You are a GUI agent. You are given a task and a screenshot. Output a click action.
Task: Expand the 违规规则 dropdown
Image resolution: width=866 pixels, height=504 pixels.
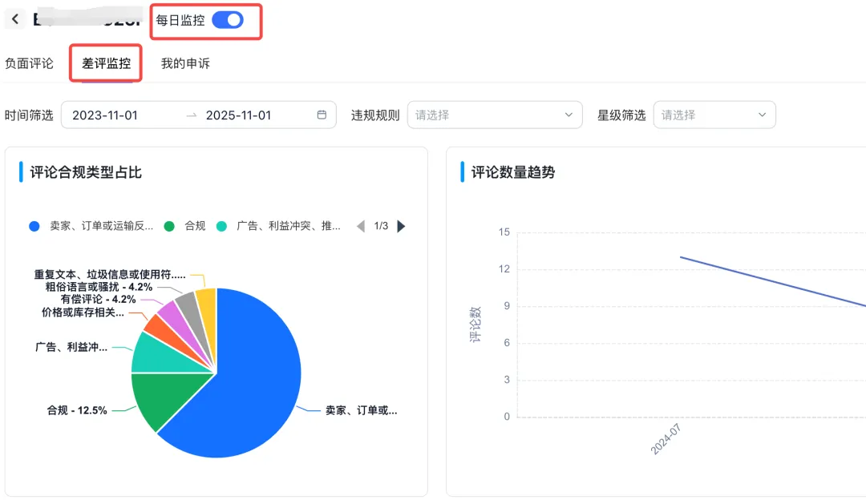(495, 115)
